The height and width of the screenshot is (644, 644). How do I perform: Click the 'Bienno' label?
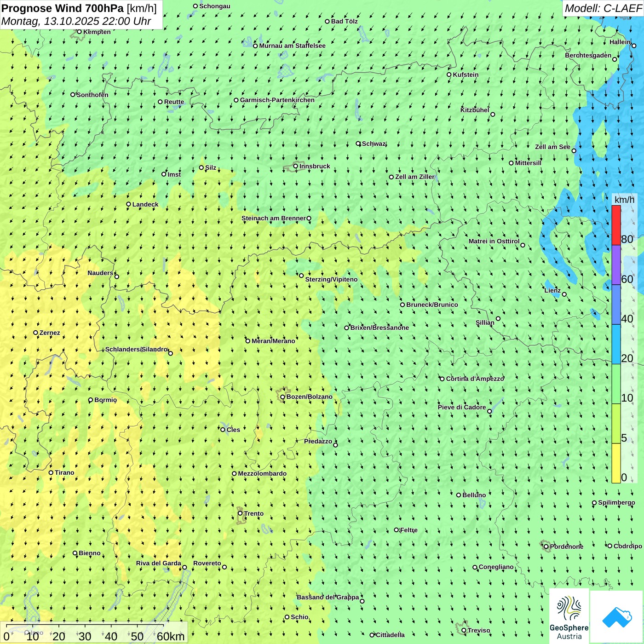pyautogui.click(x=89, y=553)
